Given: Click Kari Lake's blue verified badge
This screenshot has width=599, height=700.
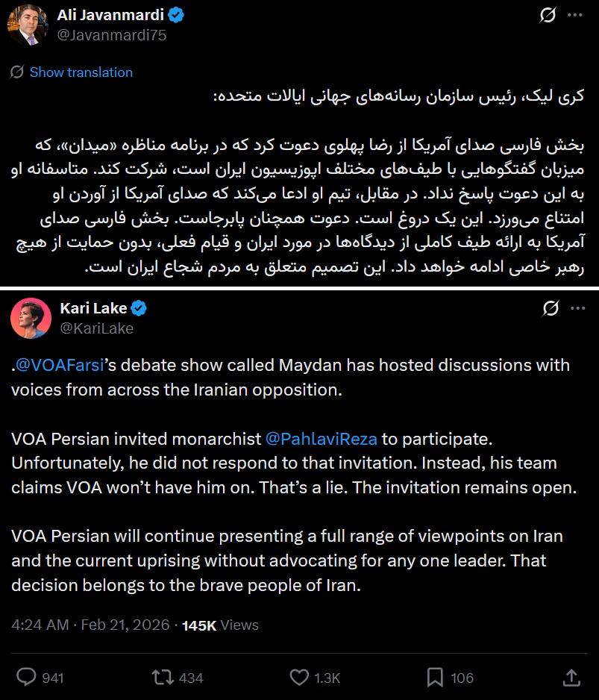Looking at the screenshot, I should click(139, 307).
